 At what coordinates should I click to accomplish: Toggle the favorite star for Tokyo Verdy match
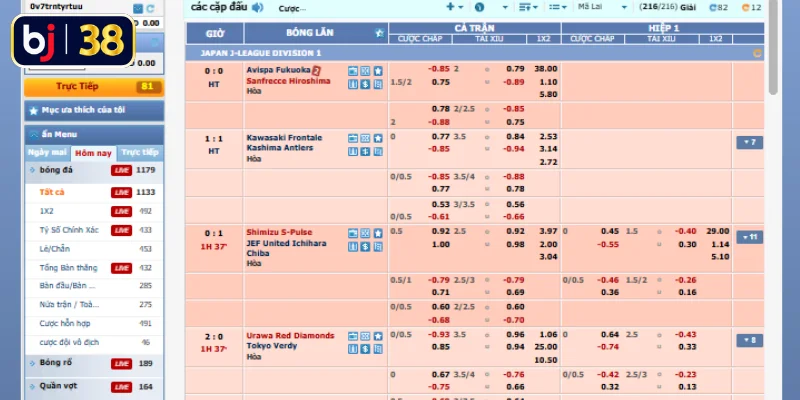[x=378, y=336]
